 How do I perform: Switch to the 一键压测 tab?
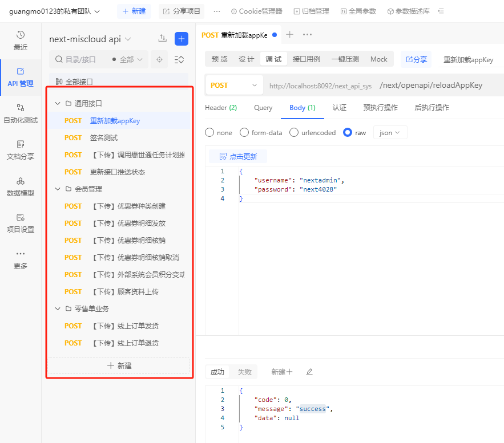click(x=345, y=59)
